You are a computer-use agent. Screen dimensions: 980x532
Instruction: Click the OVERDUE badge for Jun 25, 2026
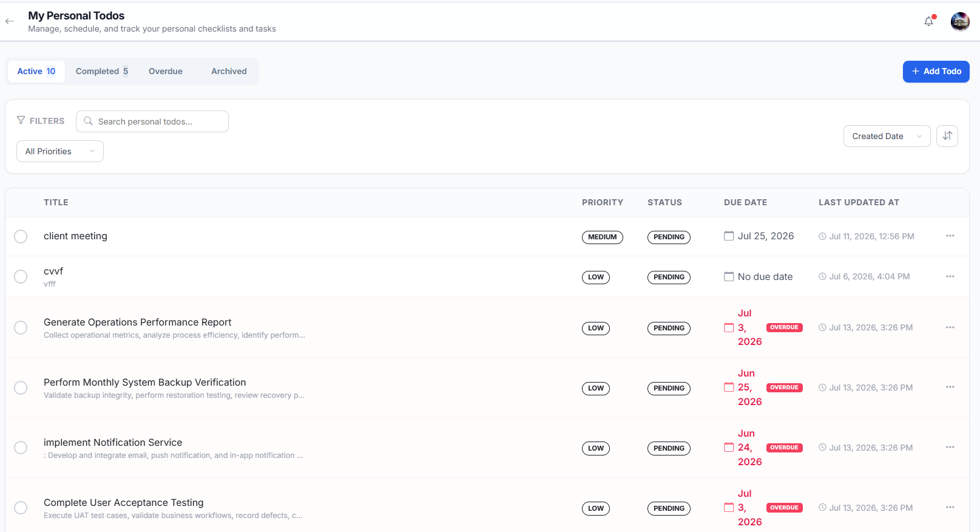click(785, 387)
